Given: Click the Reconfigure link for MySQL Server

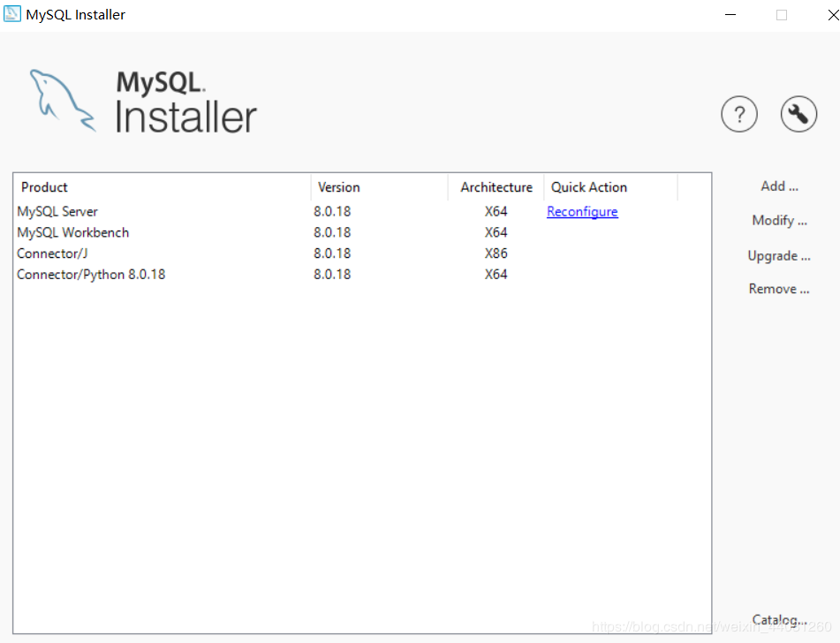Looking at the screenshot, I should tap(582, 211).
